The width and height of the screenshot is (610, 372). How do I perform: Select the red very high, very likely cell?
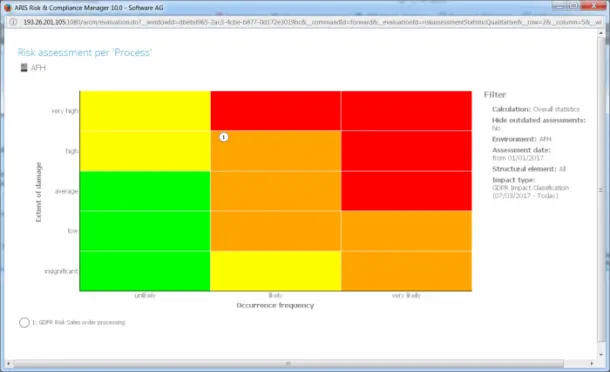[407, 111]
